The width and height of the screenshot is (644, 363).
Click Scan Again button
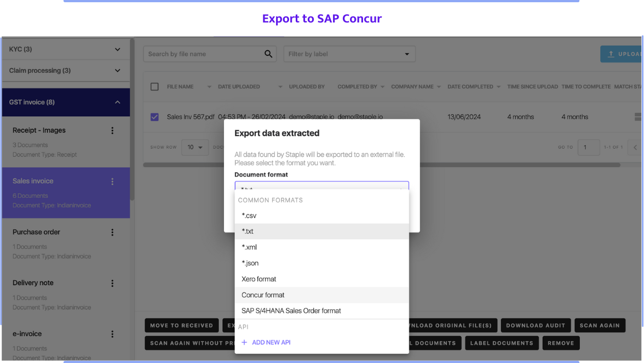click(x=600, y=325)
